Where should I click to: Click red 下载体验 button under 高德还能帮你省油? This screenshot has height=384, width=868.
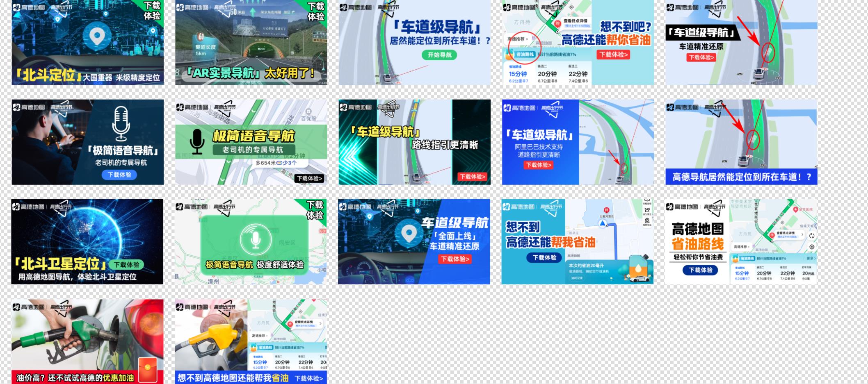(x=614, y=55)
